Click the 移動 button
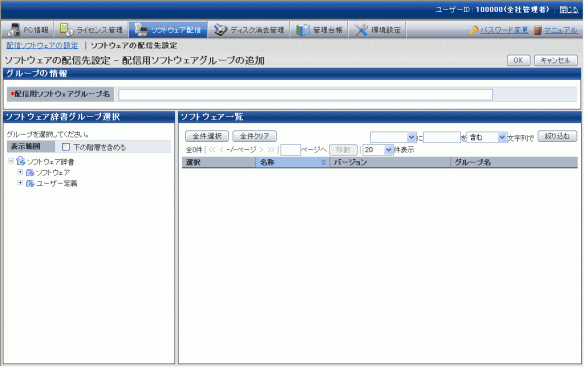 (343, 150)
